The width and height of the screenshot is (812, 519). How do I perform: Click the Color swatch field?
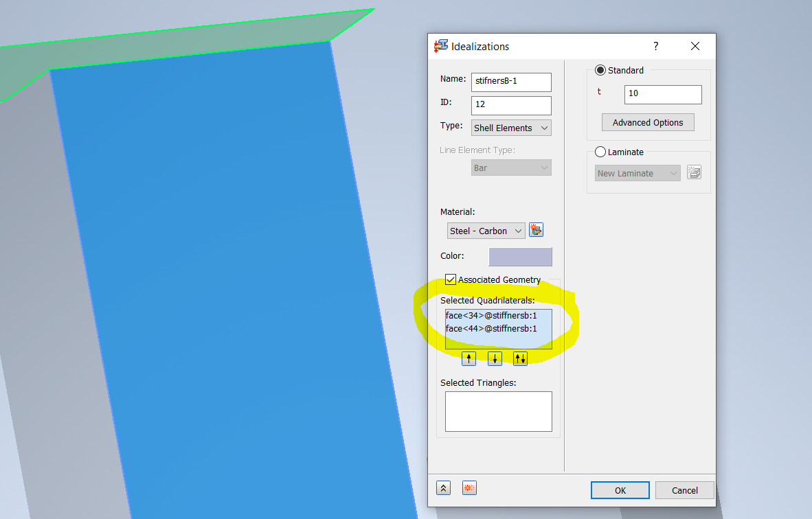520,256
